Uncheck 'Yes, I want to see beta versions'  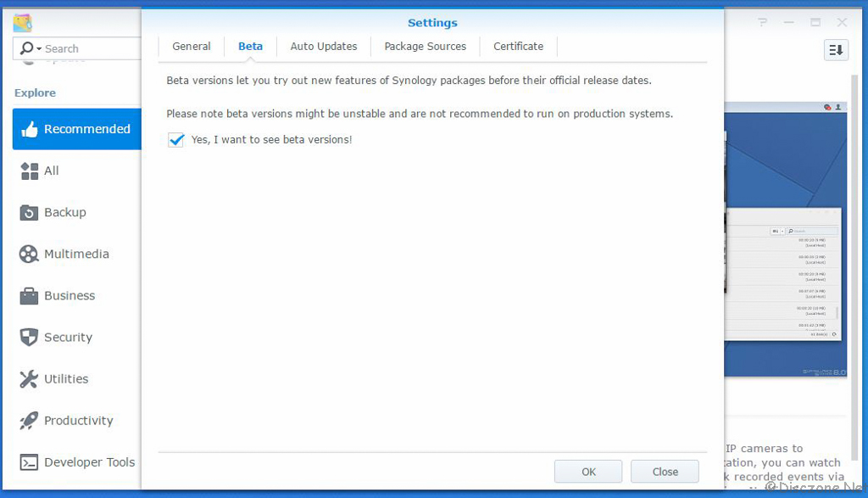tap(176, 140)
